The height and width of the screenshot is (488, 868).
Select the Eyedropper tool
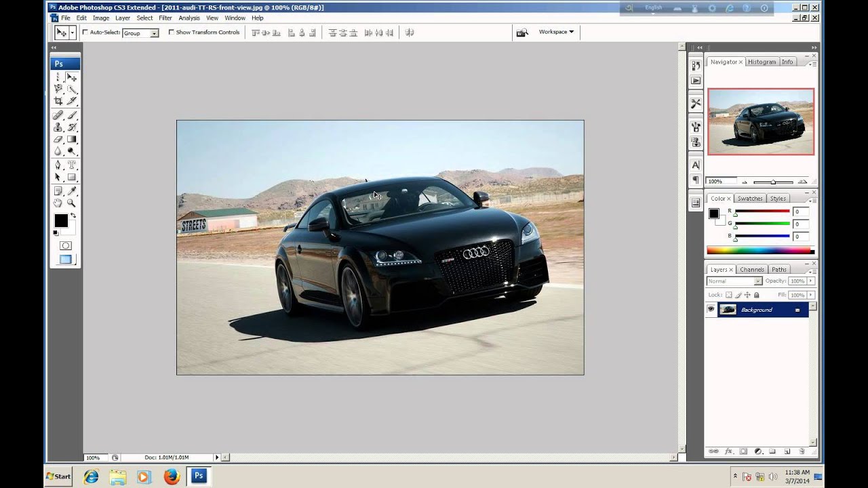click(x=72, y=191)
